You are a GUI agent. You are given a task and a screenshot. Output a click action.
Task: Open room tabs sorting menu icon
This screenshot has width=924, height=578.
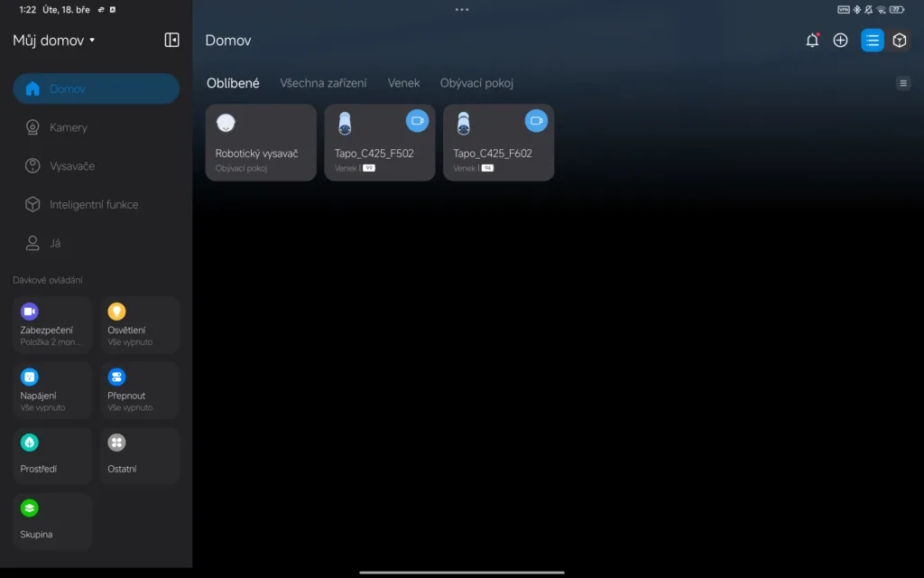tap(902, 83)
